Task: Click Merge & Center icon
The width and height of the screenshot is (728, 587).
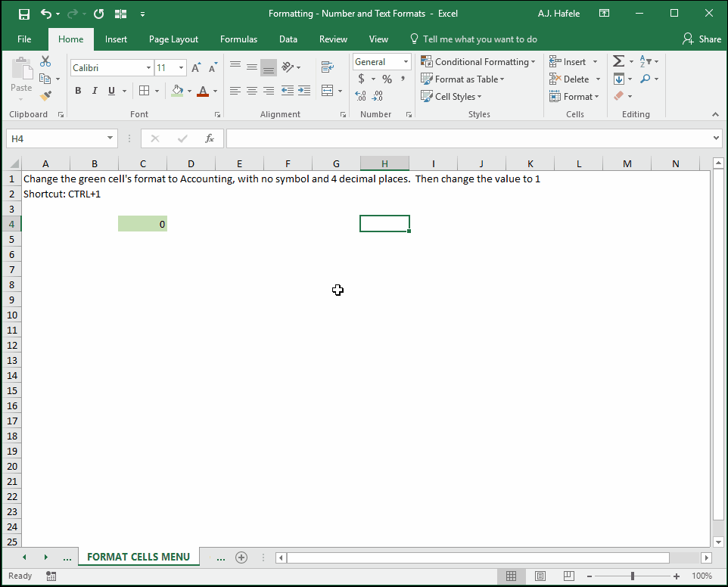Action: click(328, 91)
